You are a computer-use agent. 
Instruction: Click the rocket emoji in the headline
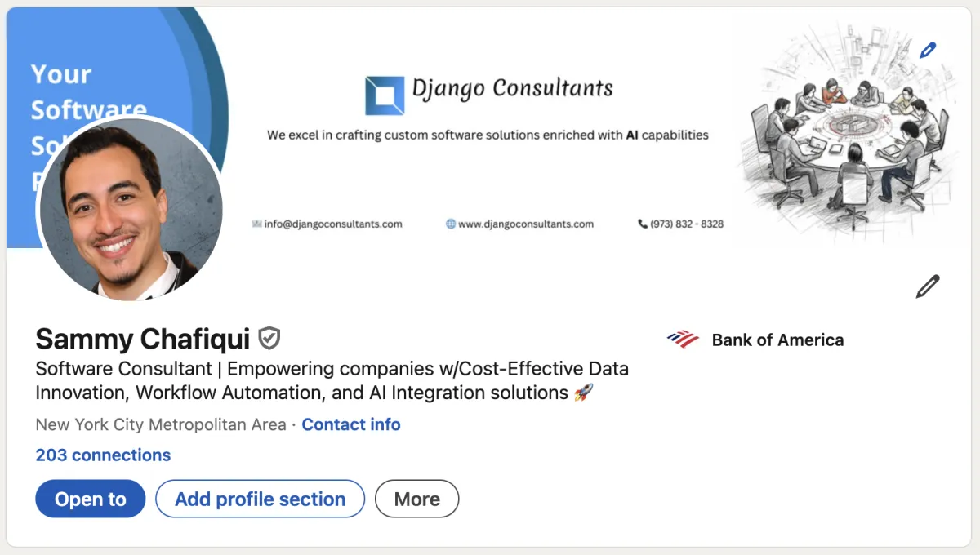(583, 393)
